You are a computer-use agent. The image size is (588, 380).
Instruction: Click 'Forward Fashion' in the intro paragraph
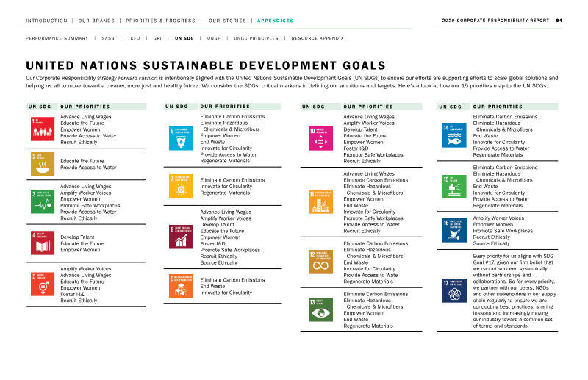tap(137, 78)
